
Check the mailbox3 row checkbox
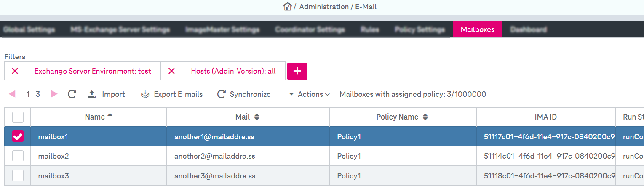(x=18, y=175)
